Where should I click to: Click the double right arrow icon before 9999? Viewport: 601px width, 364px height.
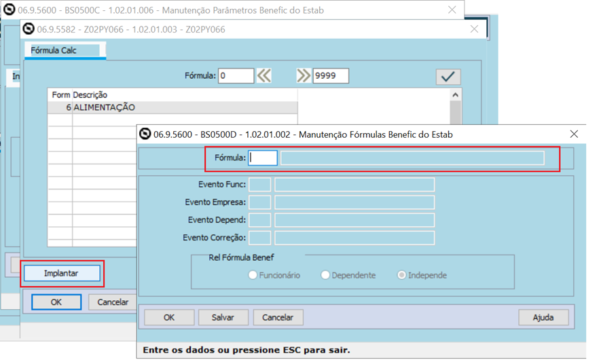click(304, 75)
